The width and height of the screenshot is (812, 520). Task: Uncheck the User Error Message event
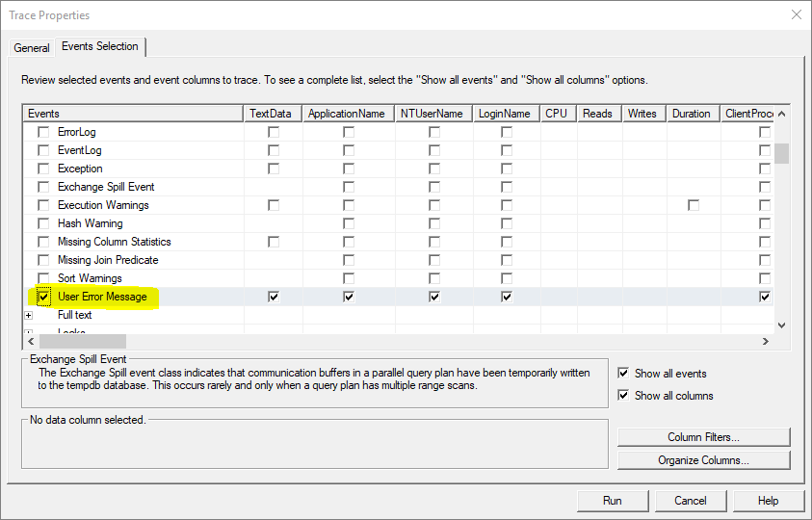coord(43,297)
